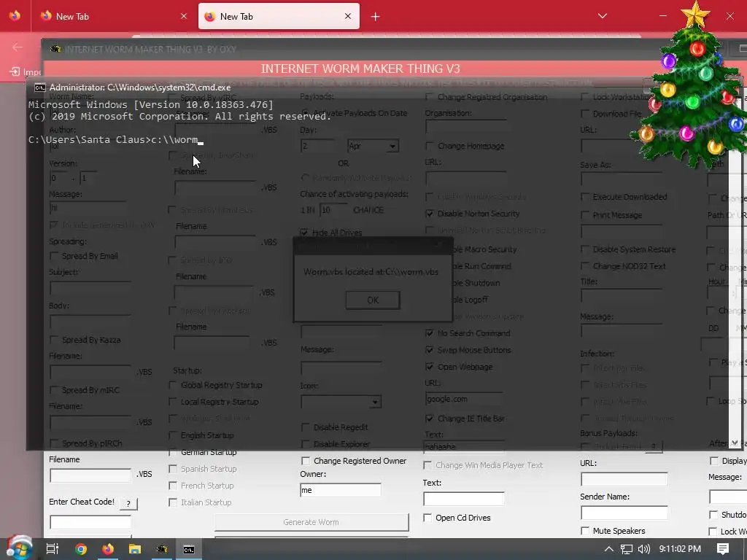Uncheck the No Search Command checkbox
747x560 pixels.
429,333
